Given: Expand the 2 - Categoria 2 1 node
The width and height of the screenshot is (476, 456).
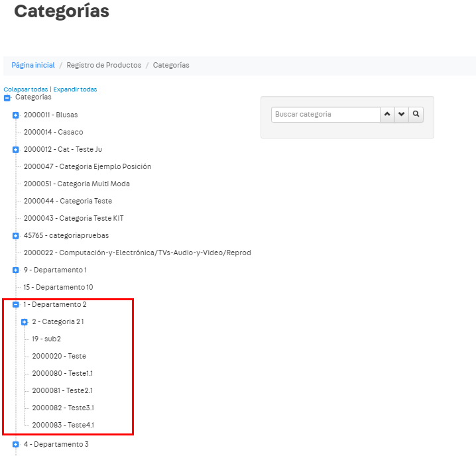Looking at the screenshot, I should (x=25, y=322).
